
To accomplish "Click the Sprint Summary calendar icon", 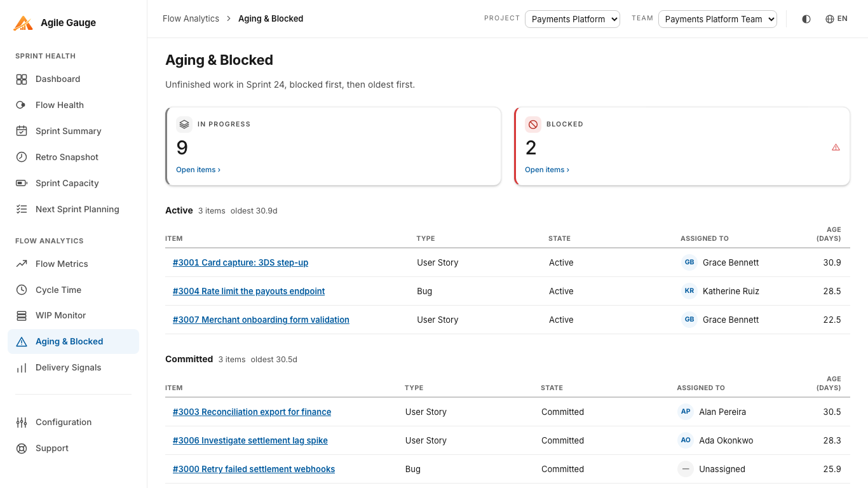I will (22, 132).
